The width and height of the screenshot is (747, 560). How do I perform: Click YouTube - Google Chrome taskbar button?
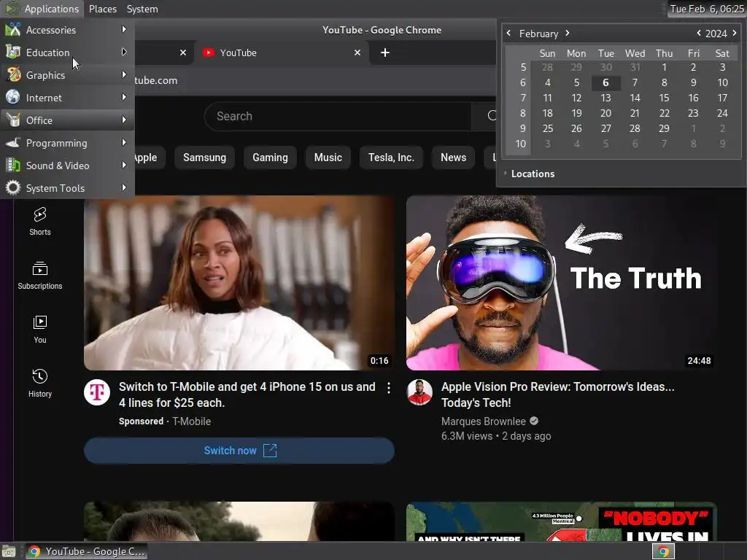point(86,551)
